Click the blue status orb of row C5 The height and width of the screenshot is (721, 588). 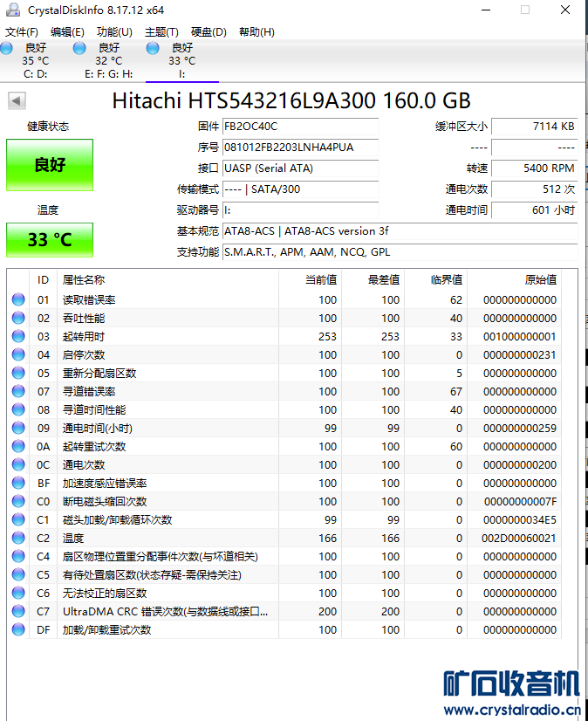(18, 574)
